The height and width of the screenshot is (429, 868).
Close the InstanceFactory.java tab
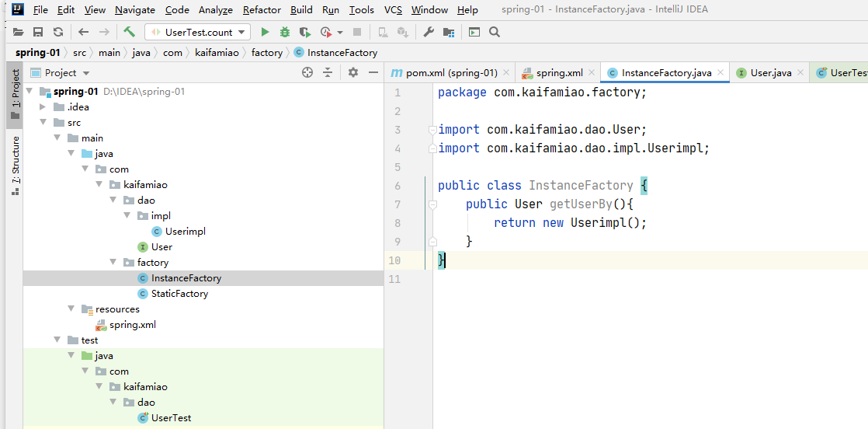(720, 72)
